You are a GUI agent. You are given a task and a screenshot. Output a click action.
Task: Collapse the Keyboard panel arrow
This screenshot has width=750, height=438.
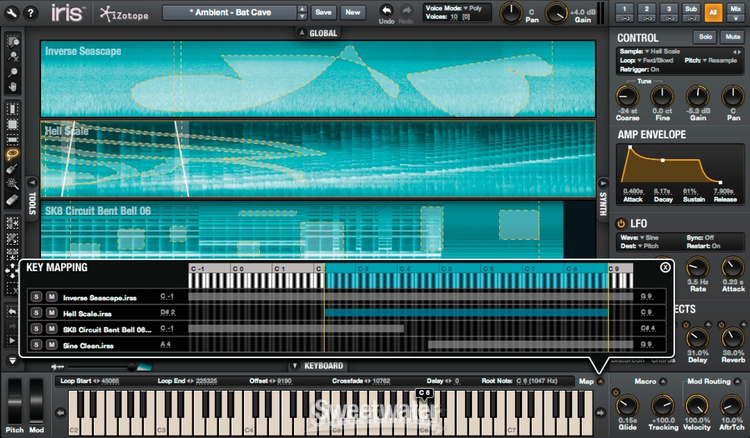[x=295, y=366]
